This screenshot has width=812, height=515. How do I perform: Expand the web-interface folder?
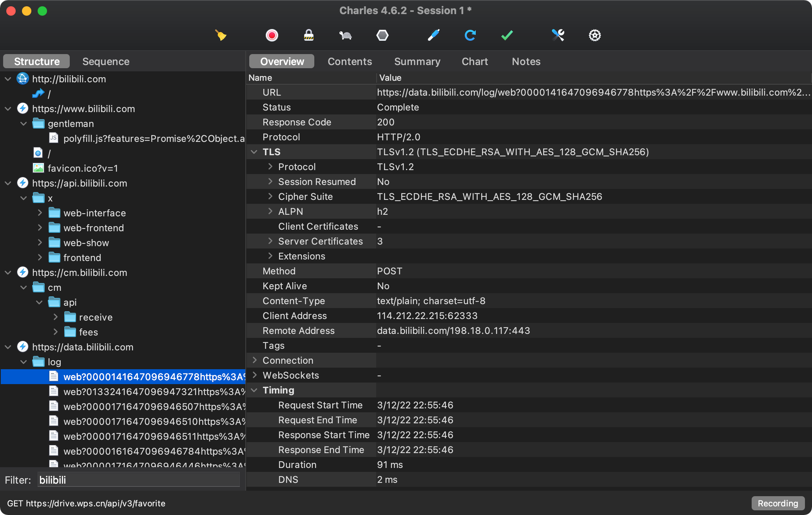pyautogui.click(x=40, y=213)
